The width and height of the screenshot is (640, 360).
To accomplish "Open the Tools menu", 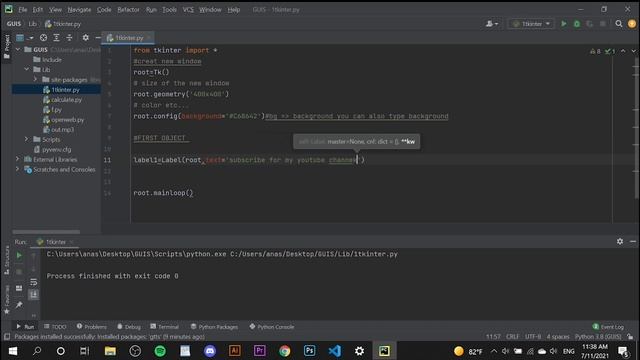I will click(169, 9).
